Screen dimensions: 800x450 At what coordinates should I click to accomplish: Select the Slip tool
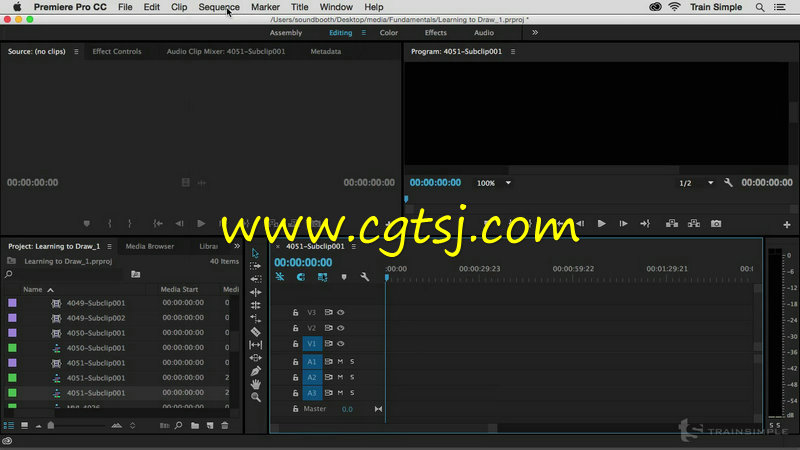tap(256, 345)
